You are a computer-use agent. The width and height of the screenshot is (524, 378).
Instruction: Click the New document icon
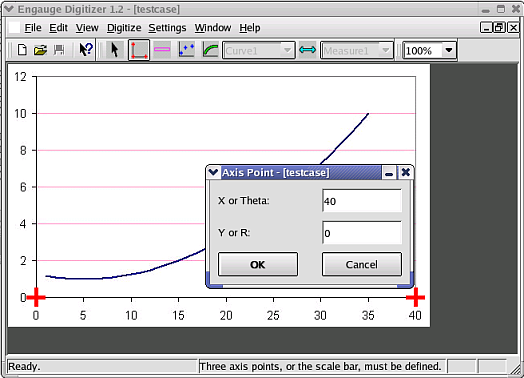coord(22,50)
